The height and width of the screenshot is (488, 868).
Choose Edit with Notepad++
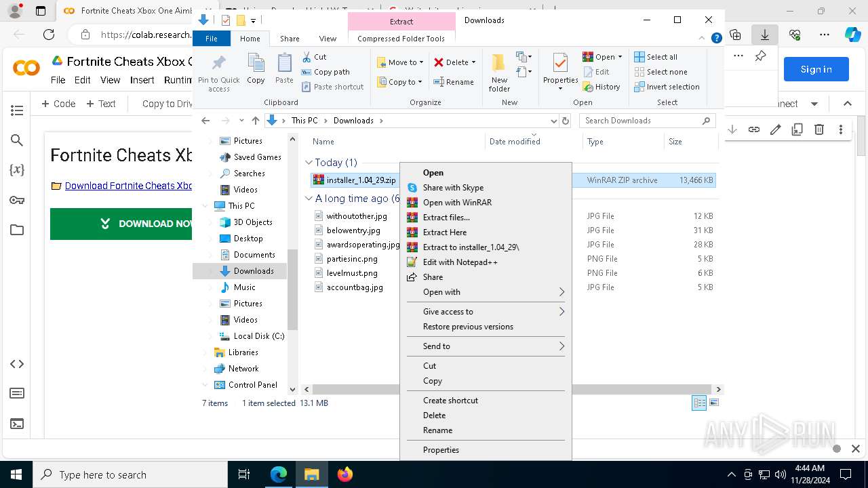[x=486, y=262]
